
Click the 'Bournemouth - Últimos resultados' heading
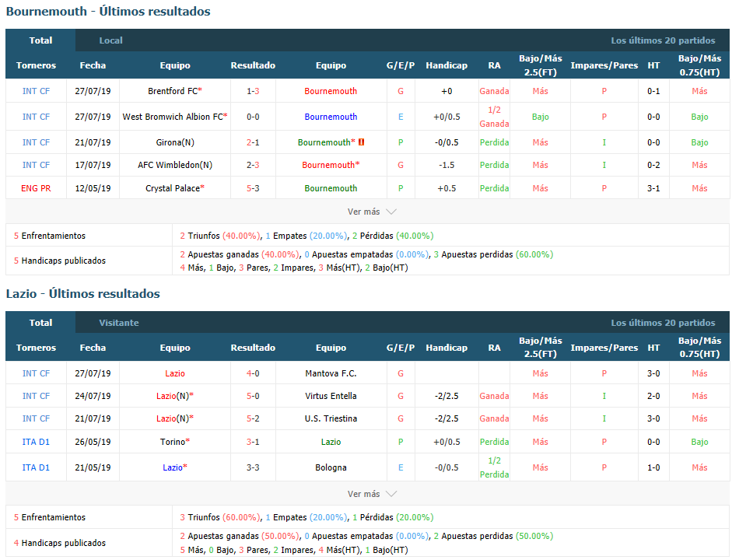pos(108,11)
